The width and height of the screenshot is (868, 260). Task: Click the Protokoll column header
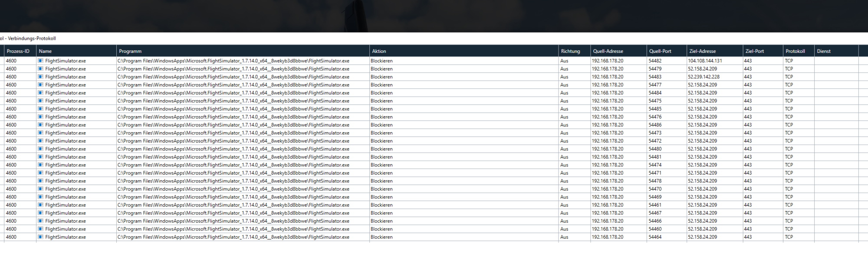pyautogui.click(x=799, y=51)
